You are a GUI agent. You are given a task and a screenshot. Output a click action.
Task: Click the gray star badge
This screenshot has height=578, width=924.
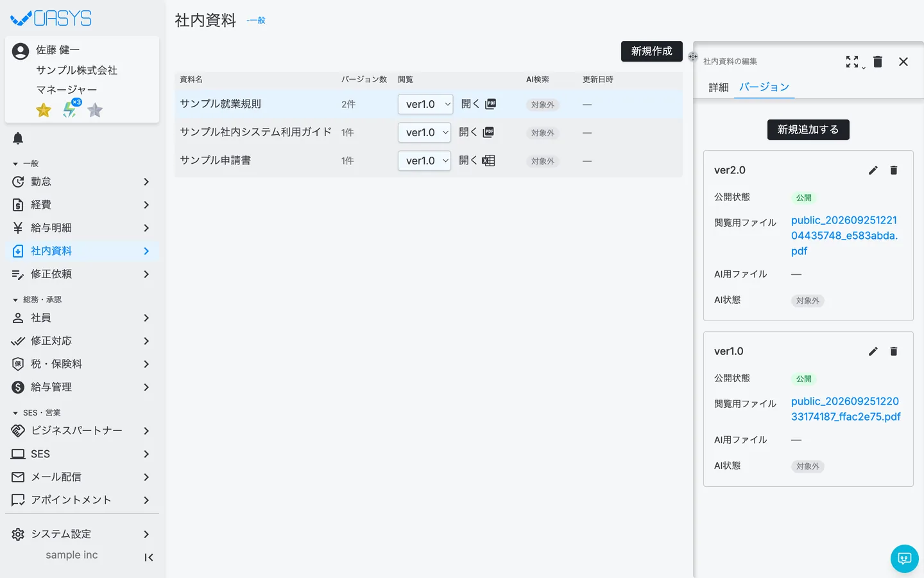point(95,110)
